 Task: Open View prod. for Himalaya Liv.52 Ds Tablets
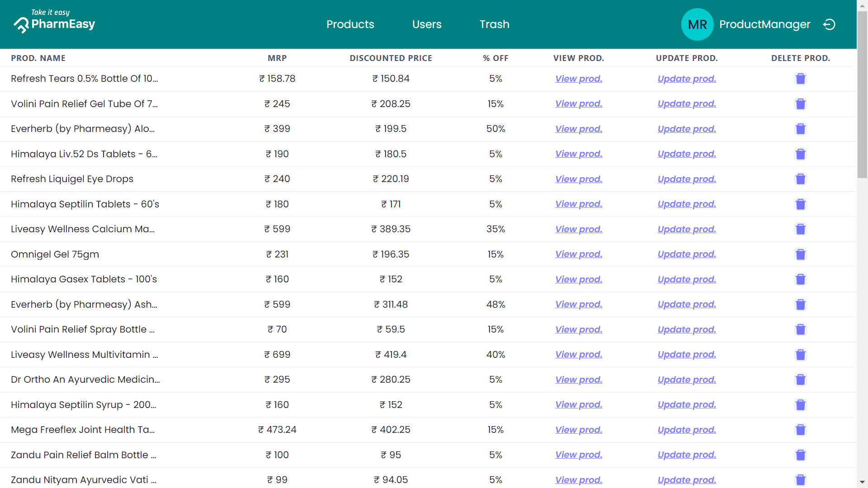[578, 154]
